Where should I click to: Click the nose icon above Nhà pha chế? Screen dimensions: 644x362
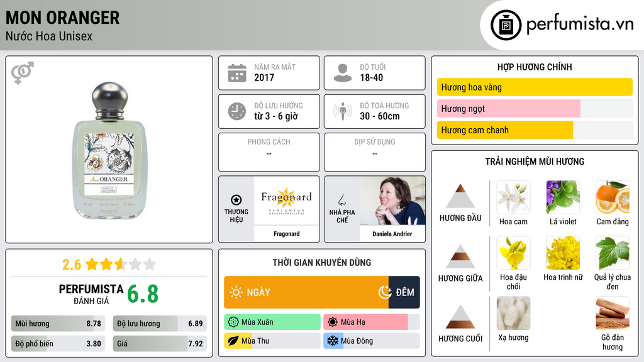pyautogui.click(x=341, y=200)
